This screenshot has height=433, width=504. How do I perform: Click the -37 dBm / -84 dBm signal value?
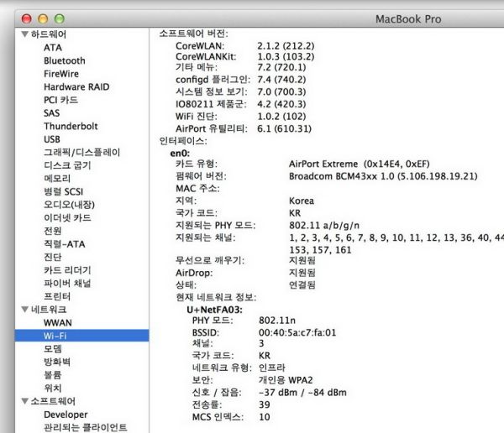[x=302, y=393]
